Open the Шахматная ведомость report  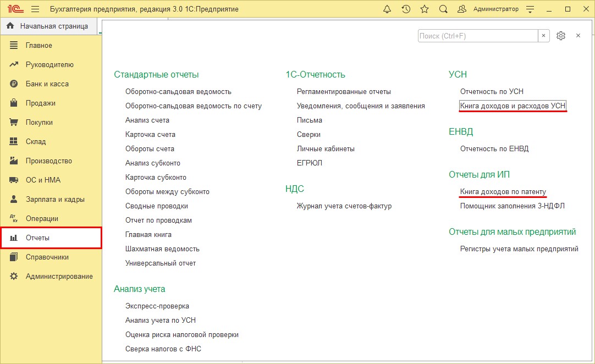(162, 249)
